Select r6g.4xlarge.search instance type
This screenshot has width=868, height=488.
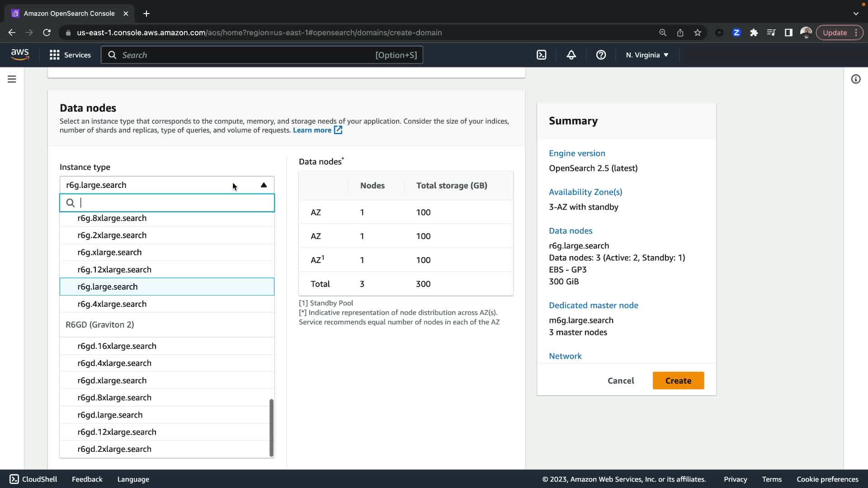tap(112, 304)
